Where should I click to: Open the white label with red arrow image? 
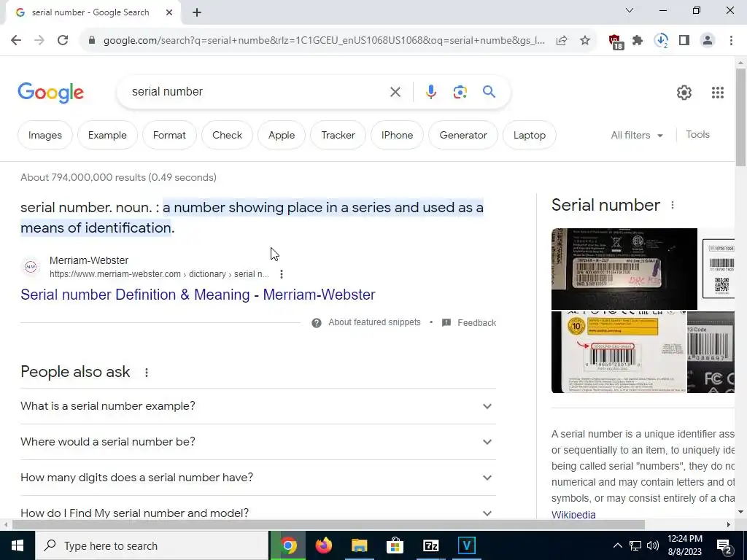619,352
